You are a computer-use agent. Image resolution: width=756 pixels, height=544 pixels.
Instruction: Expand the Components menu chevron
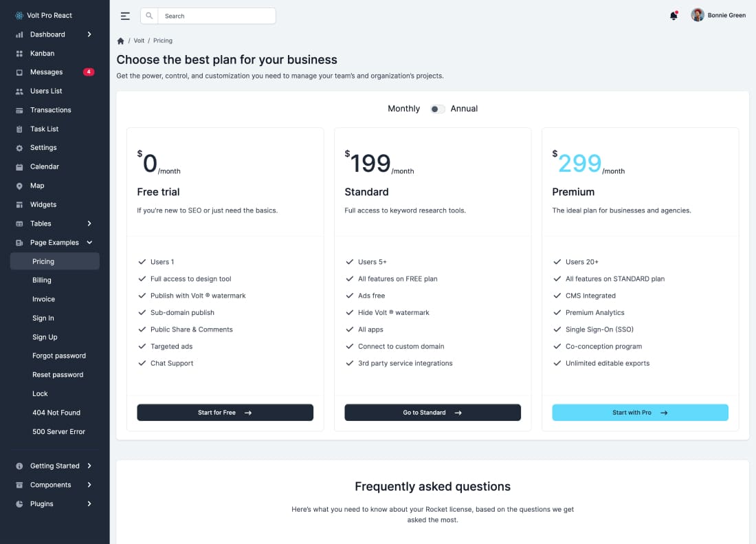(89, 485)
